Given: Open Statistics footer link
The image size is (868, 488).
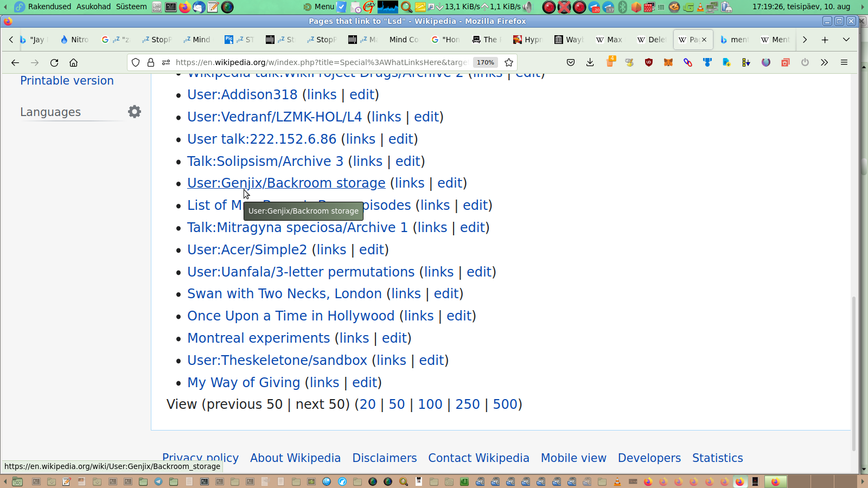Looking at the screenshot, I should [x=717, y=458].
